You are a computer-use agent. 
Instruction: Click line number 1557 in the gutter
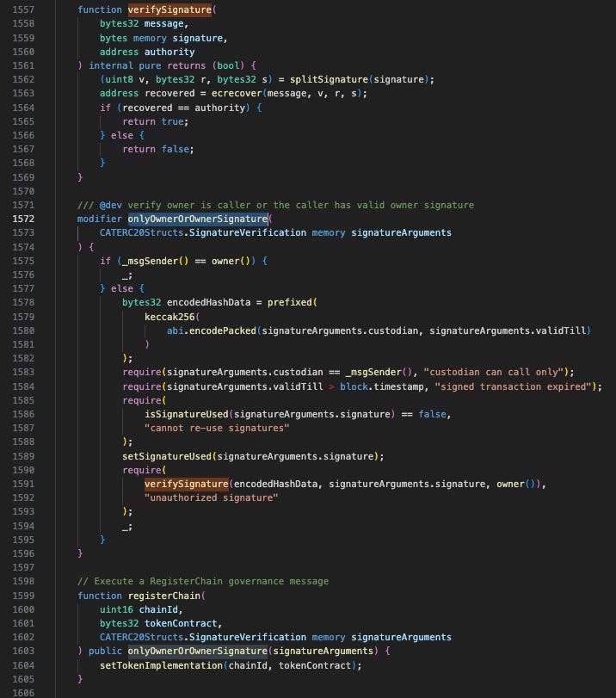point(23,9)
